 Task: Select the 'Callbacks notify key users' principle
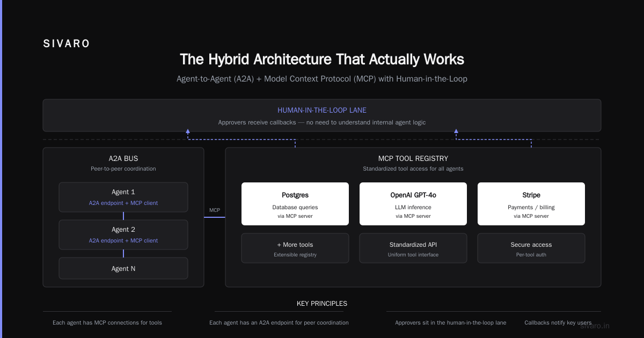click(558, 323)
